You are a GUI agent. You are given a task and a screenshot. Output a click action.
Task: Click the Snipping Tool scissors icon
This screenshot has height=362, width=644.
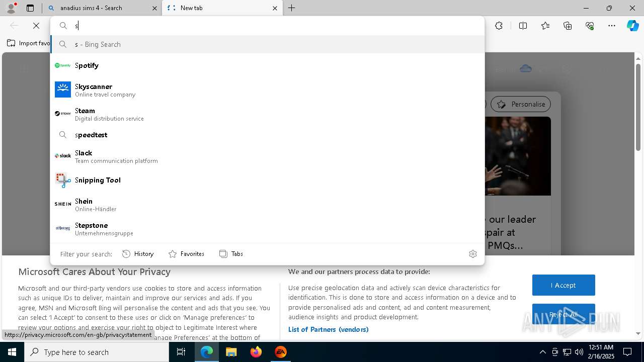[63, 180]
